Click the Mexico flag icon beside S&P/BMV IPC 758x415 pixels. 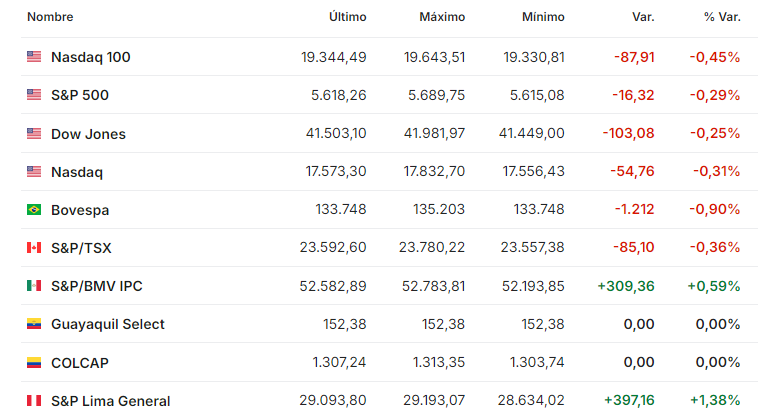tap(34, 285)
